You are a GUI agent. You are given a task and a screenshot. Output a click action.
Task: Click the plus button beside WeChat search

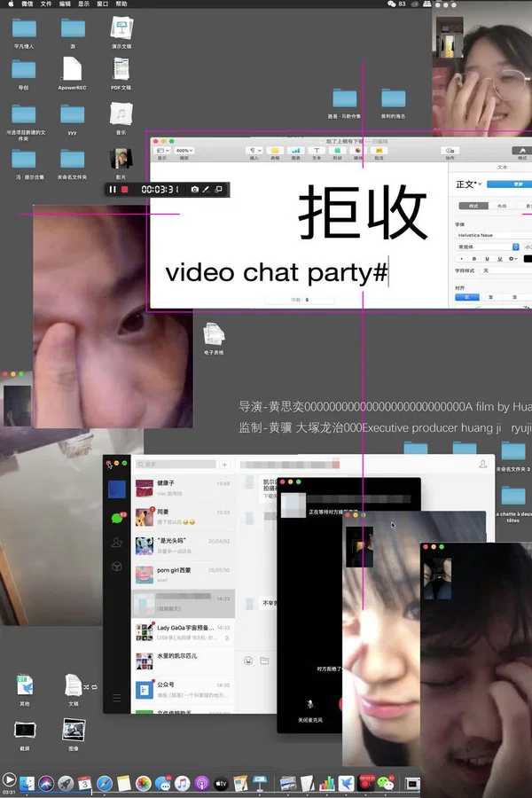224,465
